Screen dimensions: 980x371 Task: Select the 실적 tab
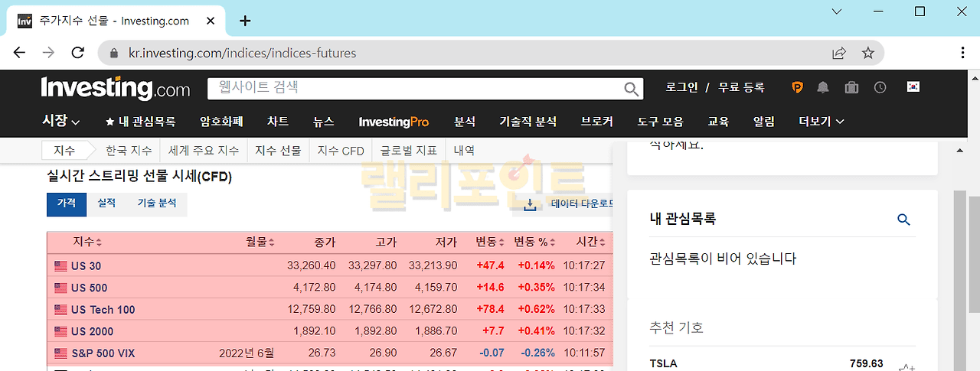click(x=106, y=203)
